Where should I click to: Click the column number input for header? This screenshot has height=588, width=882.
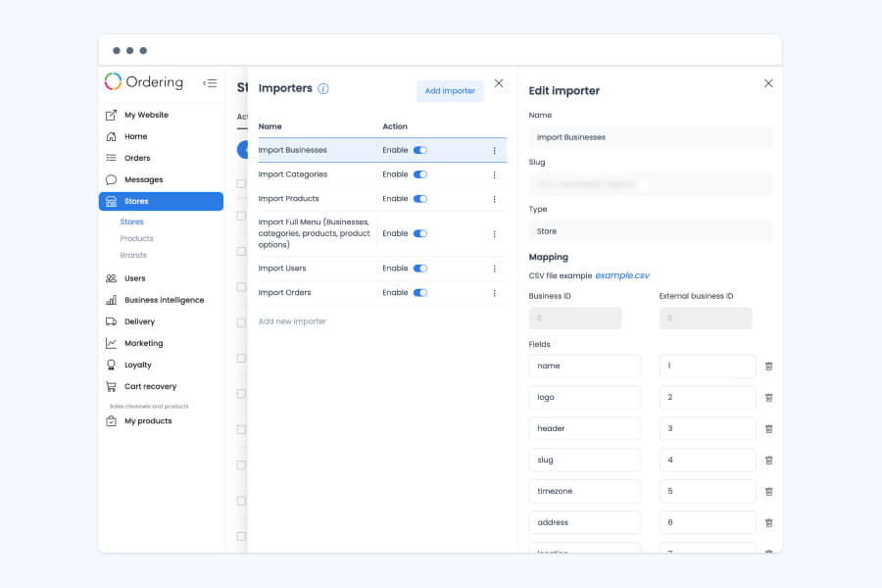[707, 429]
